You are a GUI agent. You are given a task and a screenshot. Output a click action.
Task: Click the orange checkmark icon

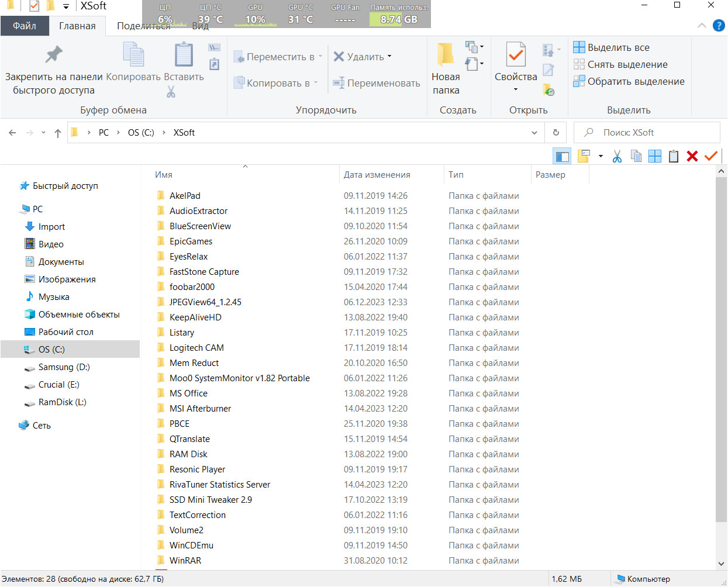tap(711, 156)
